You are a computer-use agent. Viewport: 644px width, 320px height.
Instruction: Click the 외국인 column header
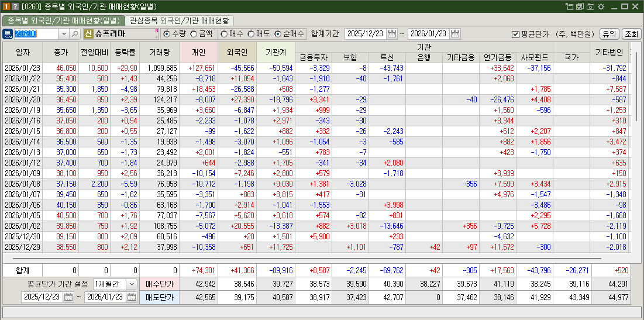[x=237, y=53]
